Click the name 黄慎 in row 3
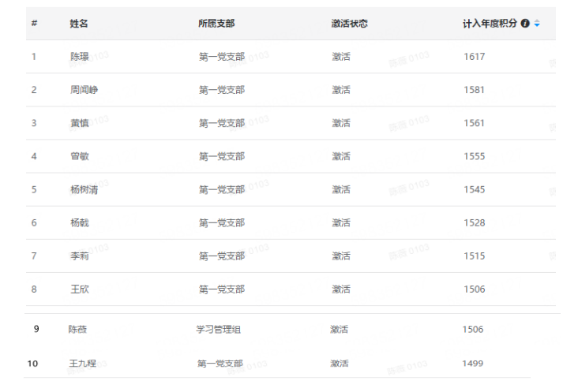Screen dimensions: 563x392 (x=80, y=123)
